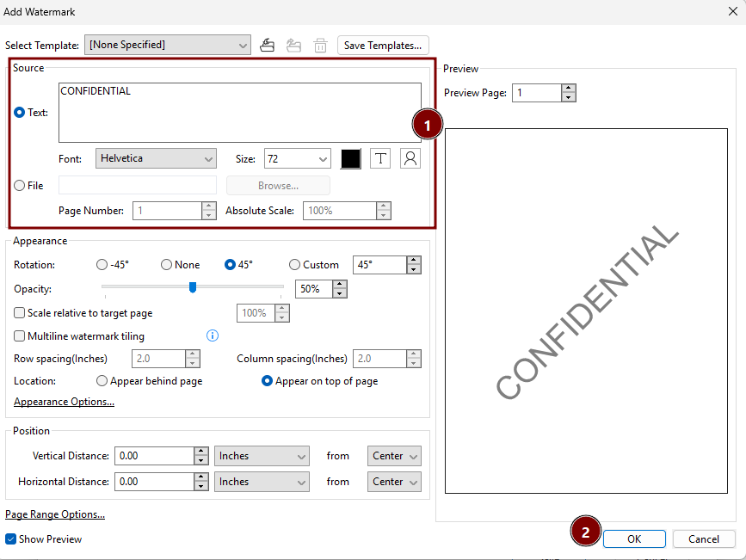Click the watermark text box with CONFIDENTIAL
Screen dimensions: 746x560
coord(240,113)
